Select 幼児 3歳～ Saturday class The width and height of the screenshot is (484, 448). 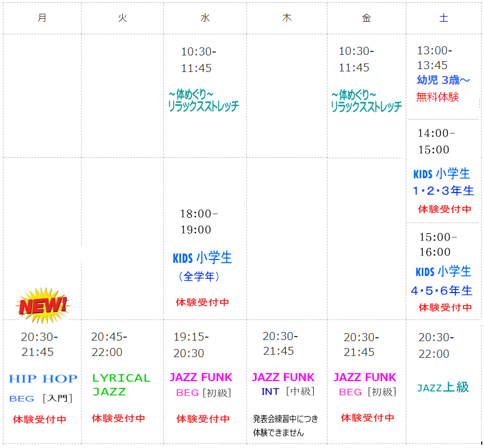point(443,81)
